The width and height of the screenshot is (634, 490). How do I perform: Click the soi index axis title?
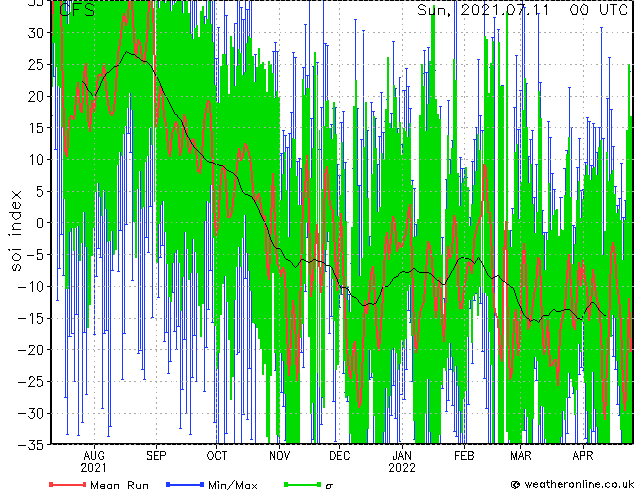click(x=16, y=231)
